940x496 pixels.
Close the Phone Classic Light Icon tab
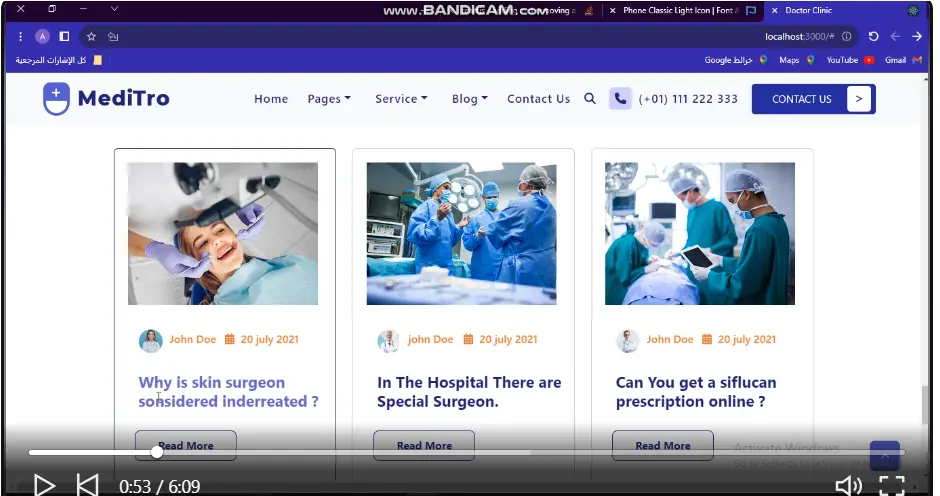612,10
